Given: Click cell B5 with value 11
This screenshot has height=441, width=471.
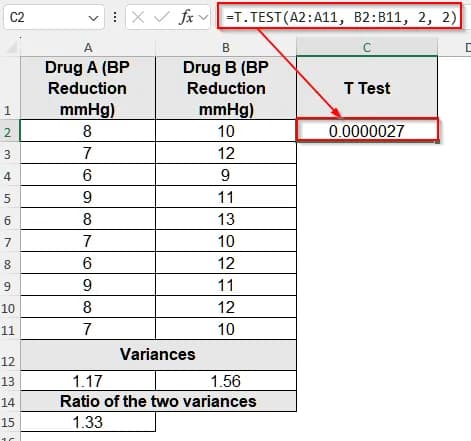Looking at the screenshot, I should click(226, 197).
